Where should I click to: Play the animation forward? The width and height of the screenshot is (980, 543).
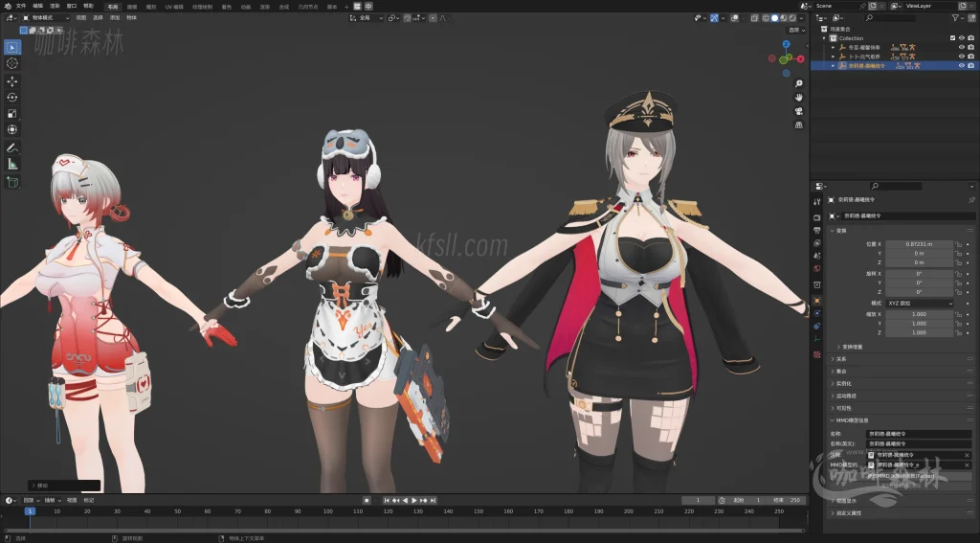(414, 501)
